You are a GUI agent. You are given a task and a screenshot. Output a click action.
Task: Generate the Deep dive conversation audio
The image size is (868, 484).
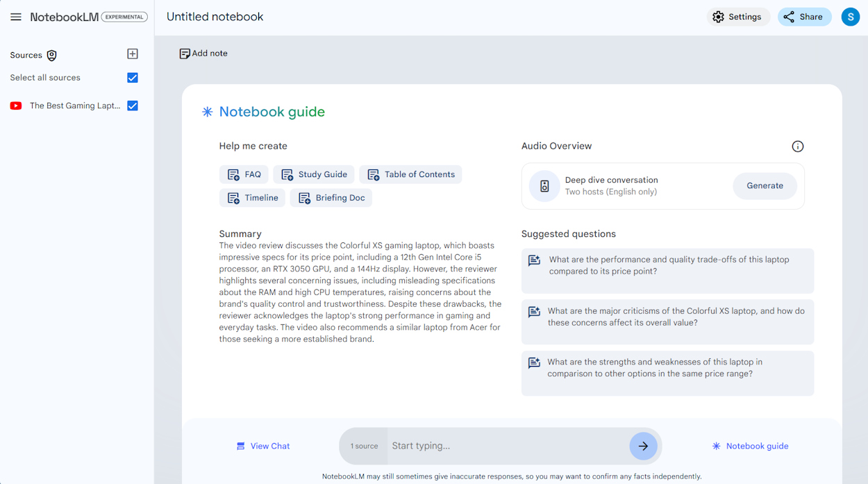click(765, 186)
